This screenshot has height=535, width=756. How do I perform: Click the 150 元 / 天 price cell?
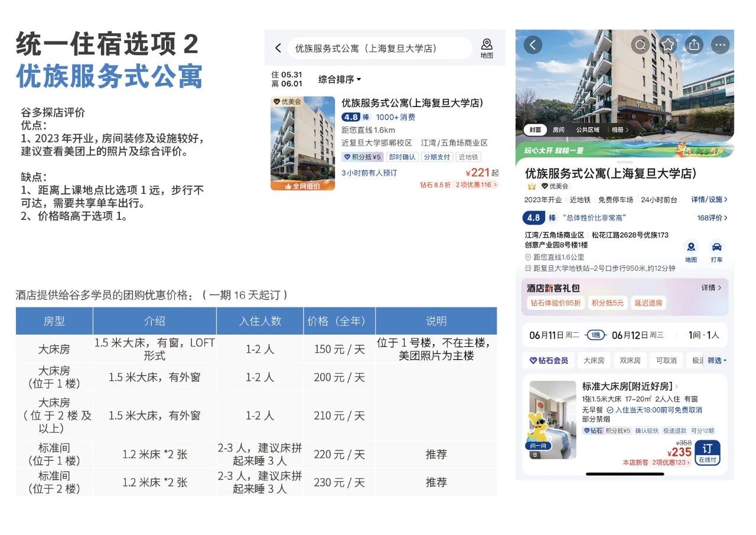(340, 349)
